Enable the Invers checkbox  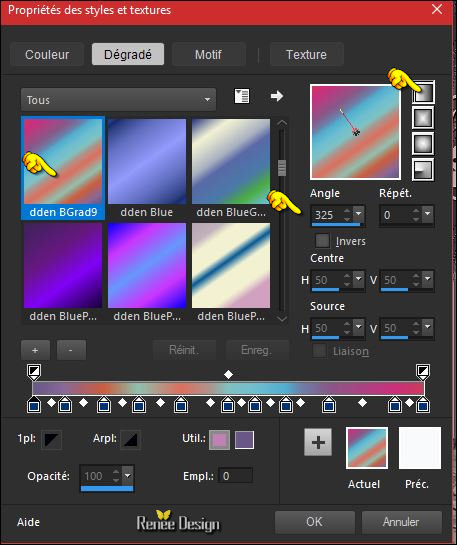coord(322,241)
